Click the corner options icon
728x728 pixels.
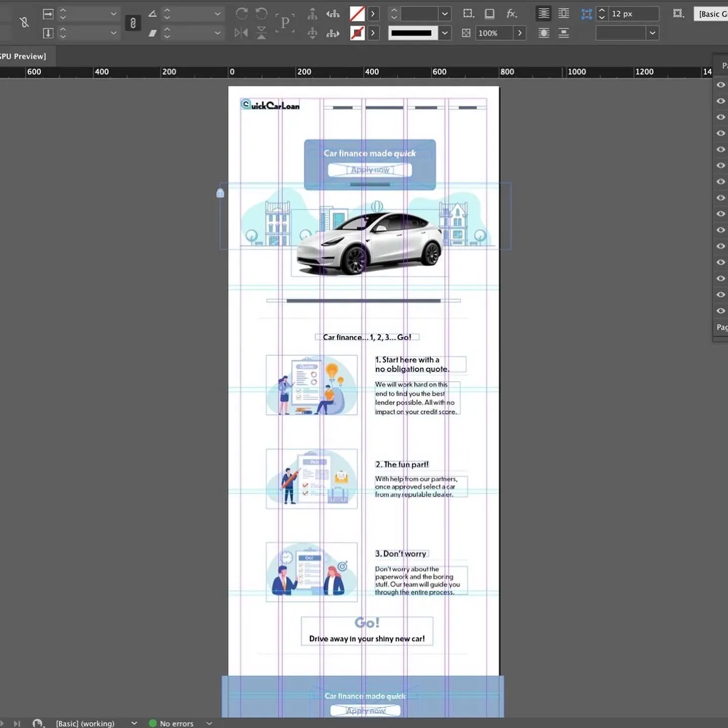point(469,14)
